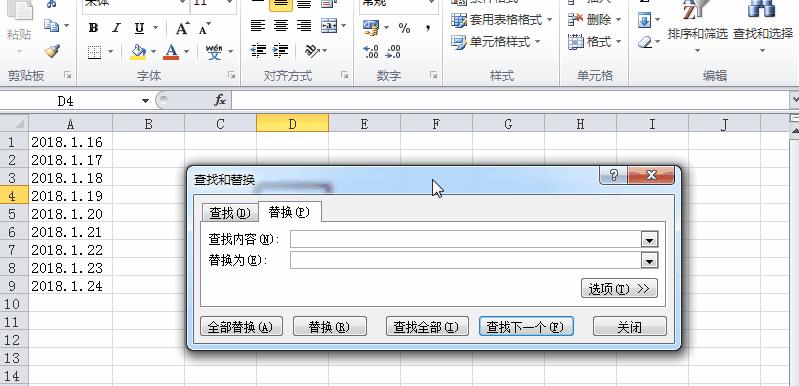Click the text orientation icon

[x=311, y=51]
